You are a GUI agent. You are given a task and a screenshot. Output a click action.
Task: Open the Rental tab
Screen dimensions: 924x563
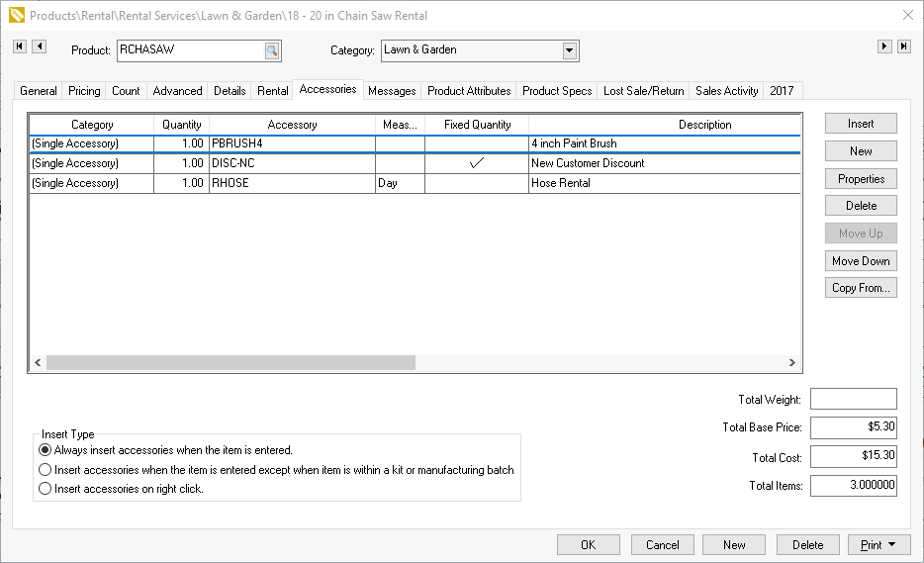273,91
